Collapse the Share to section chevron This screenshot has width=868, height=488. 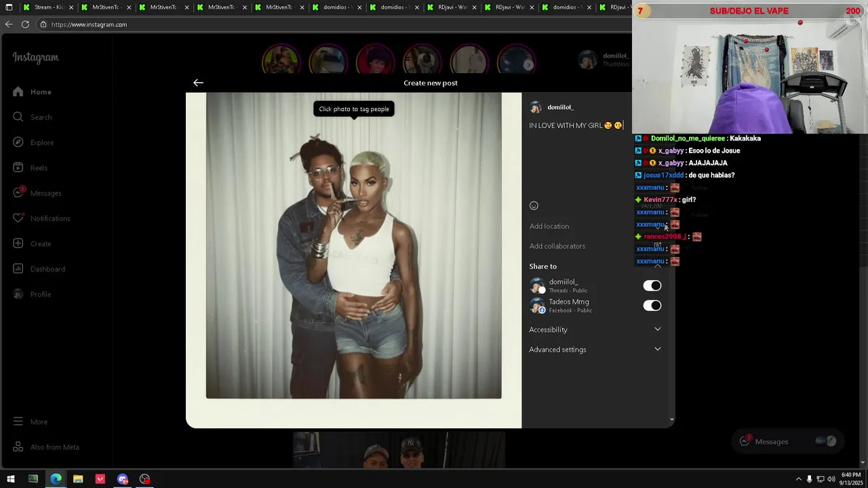657,266
